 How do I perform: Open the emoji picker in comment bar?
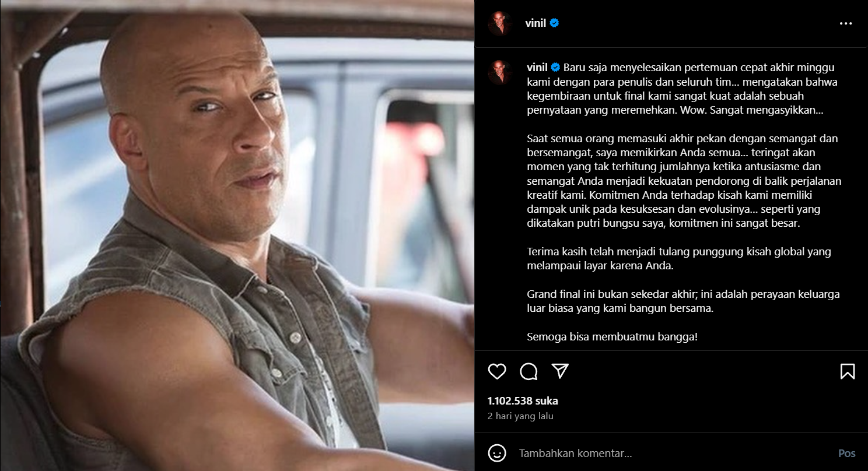click(x=496, y=453)
